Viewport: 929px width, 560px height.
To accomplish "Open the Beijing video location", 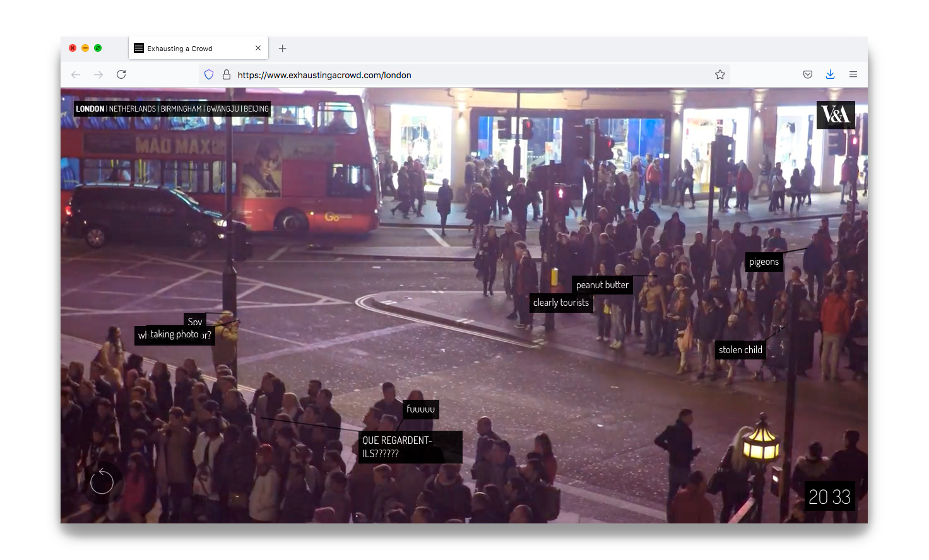I will (x=256, y=109).
